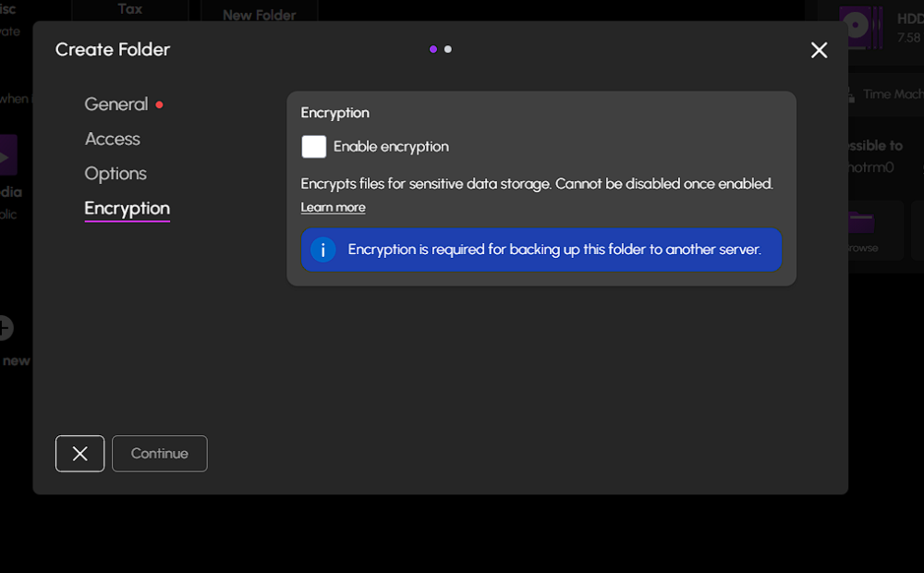Open the General section
This screenshot has height=573, width=924.
[x=115, y=104]
